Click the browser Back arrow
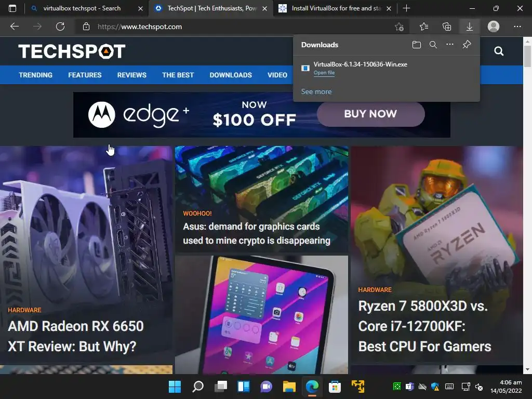 pyautogui.click(x=15, y=26)
